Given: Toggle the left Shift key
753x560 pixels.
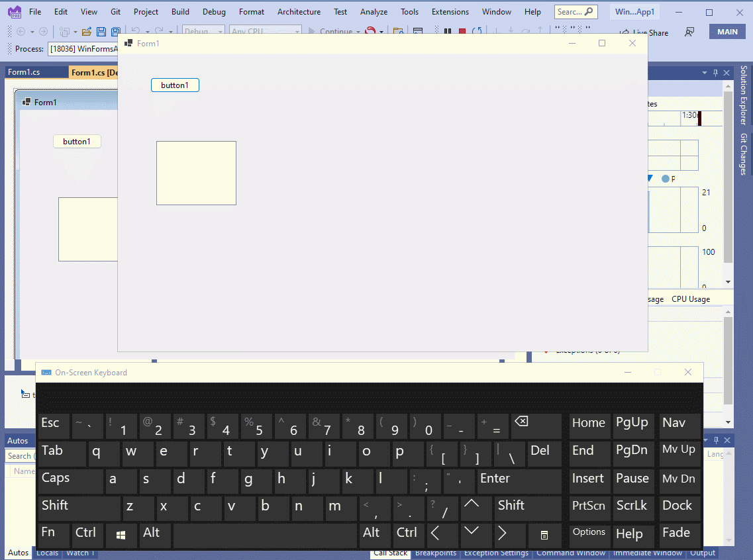Looking at the screenshot, I should [x=79, y=507].
